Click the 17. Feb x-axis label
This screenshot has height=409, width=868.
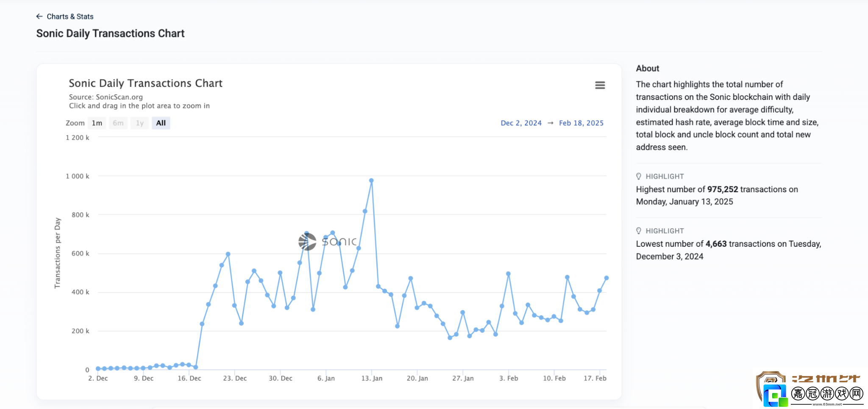595,379
